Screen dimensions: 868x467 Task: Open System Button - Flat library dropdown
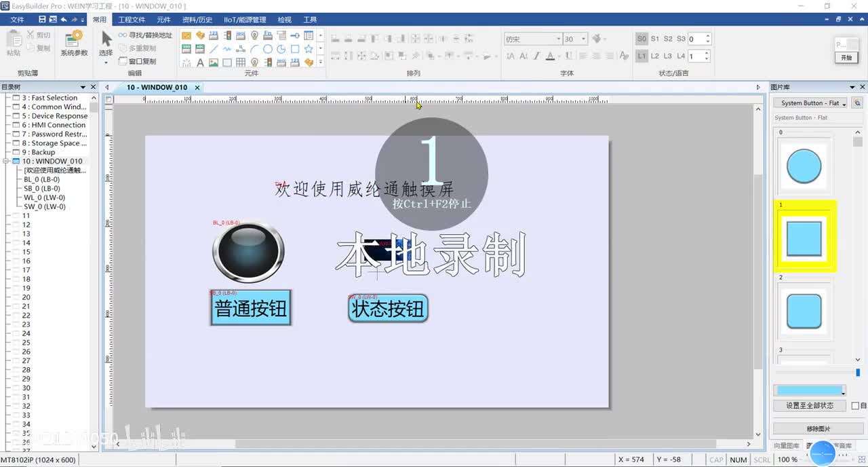tap(810, 103)
